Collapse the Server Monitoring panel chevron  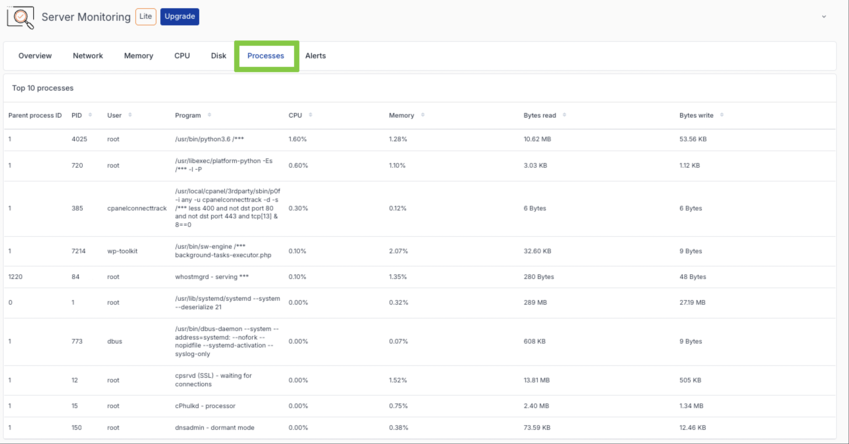pos(824,17)
